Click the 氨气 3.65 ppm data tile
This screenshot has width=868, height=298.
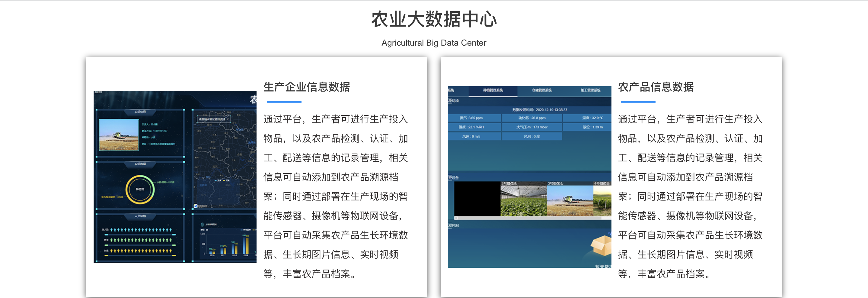(474, 118)
